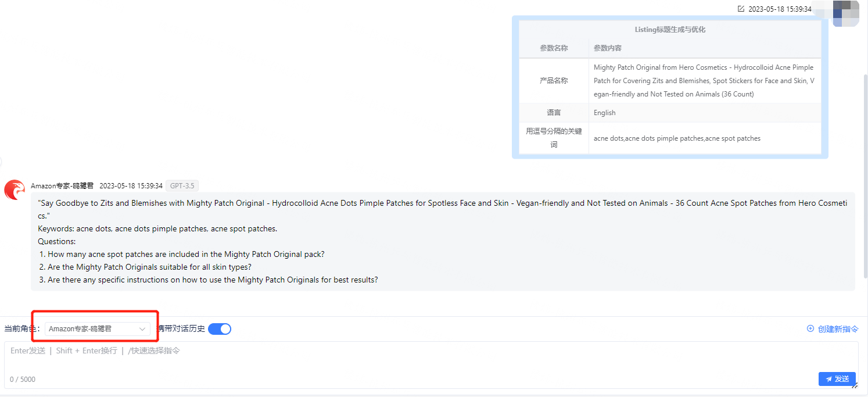Focus the message input text area

tap(431, 365)
